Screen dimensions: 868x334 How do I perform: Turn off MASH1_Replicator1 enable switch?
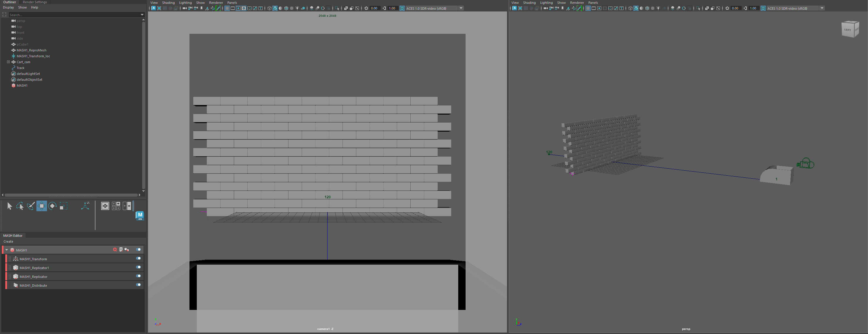pyautogui.click(x=138, y=267)
